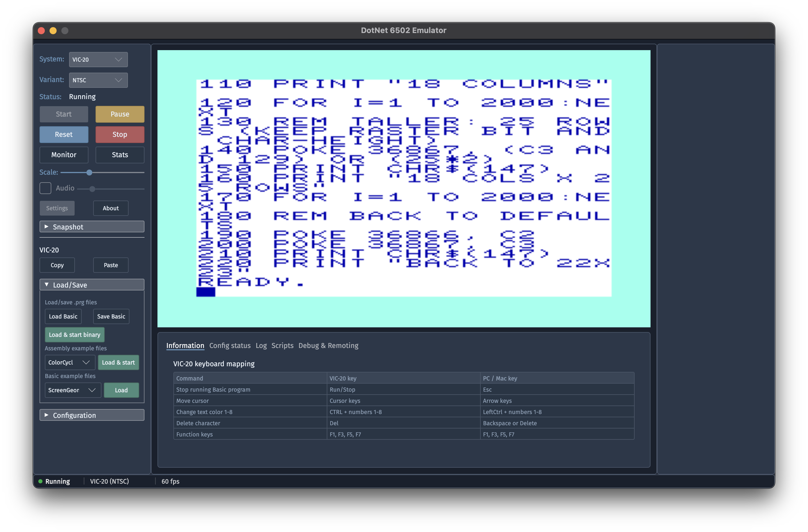
Task: Paste text into VIC-20
Action: click(x=111, y=265)
